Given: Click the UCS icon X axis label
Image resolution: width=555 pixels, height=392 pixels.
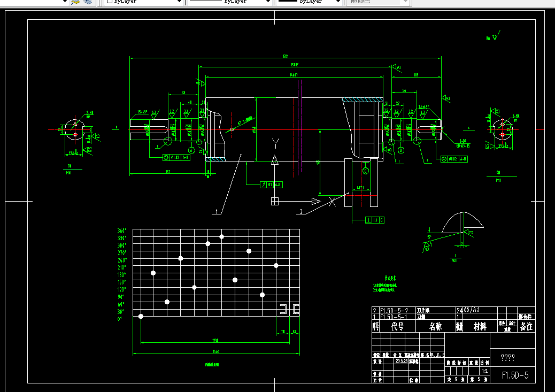Looking at the screenshot, I should pyautogui.click(x=332, y=202).
